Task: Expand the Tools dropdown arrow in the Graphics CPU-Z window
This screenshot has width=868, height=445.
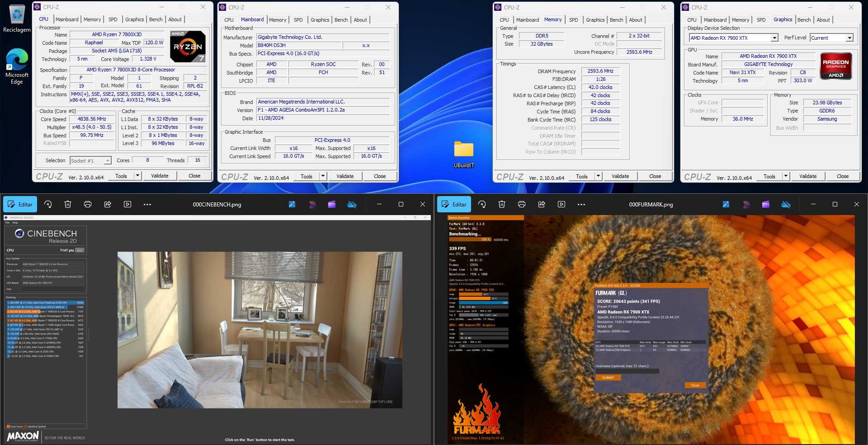Action: [786, 176]
